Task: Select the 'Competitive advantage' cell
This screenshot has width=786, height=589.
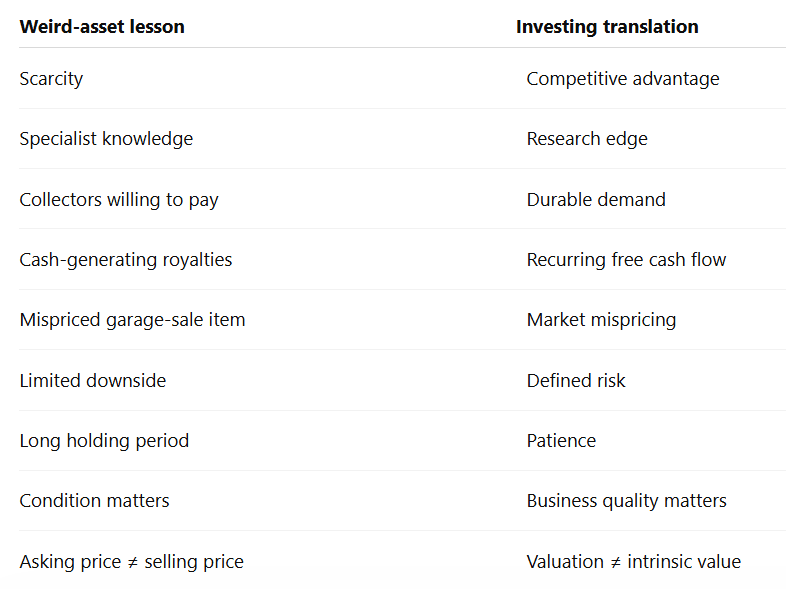Action: click(623, 79)
